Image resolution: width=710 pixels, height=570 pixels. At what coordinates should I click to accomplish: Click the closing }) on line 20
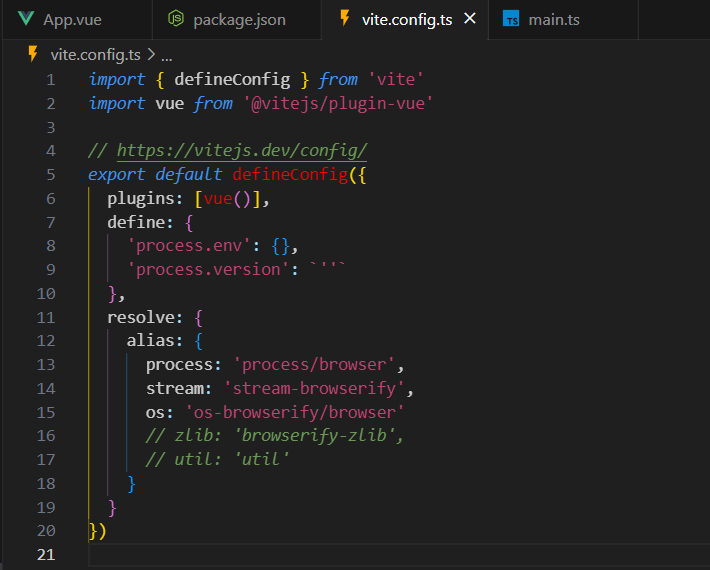(x=97, y=531)
